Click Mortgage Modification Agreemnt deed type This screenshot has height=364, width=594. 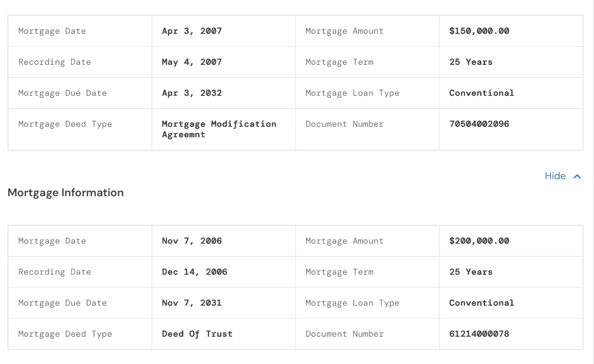point(219,129)
